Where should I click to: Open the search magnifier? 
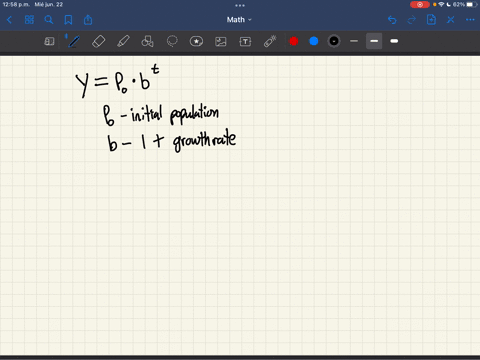49,20
